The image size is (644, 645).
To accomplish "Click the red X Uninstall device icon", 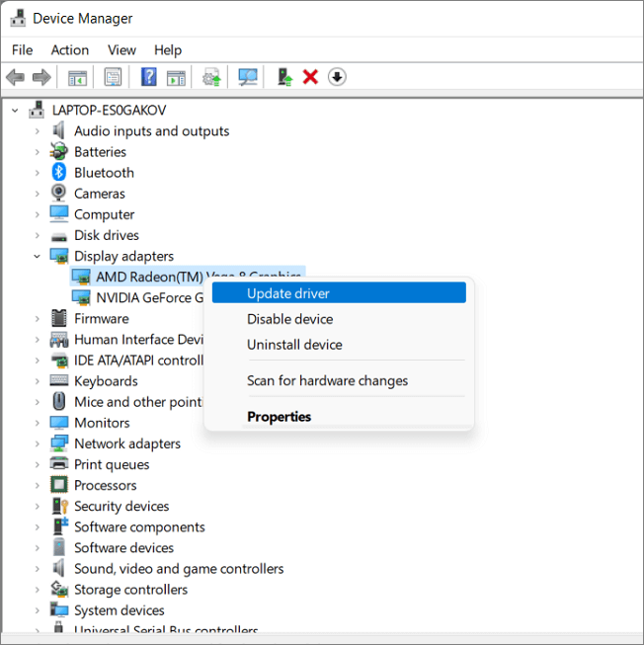I will tap(310, 77).
